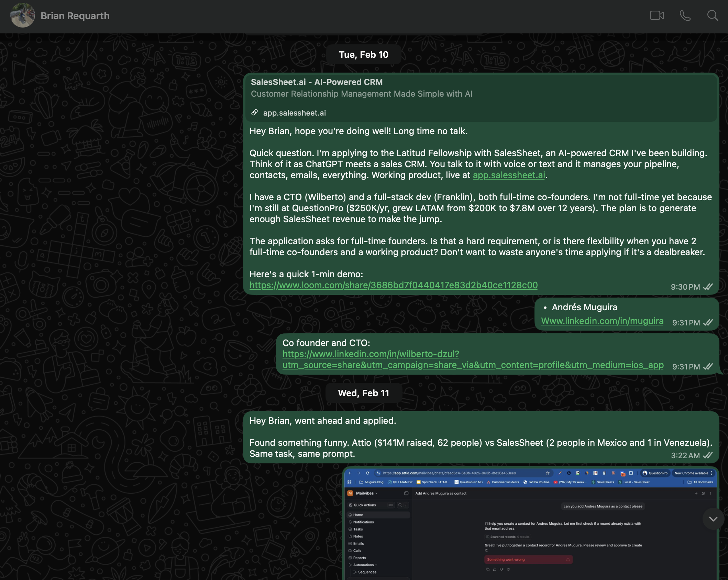
Task: Click the double checkmarks beside 3:22 AM
Action: (708, 455)
